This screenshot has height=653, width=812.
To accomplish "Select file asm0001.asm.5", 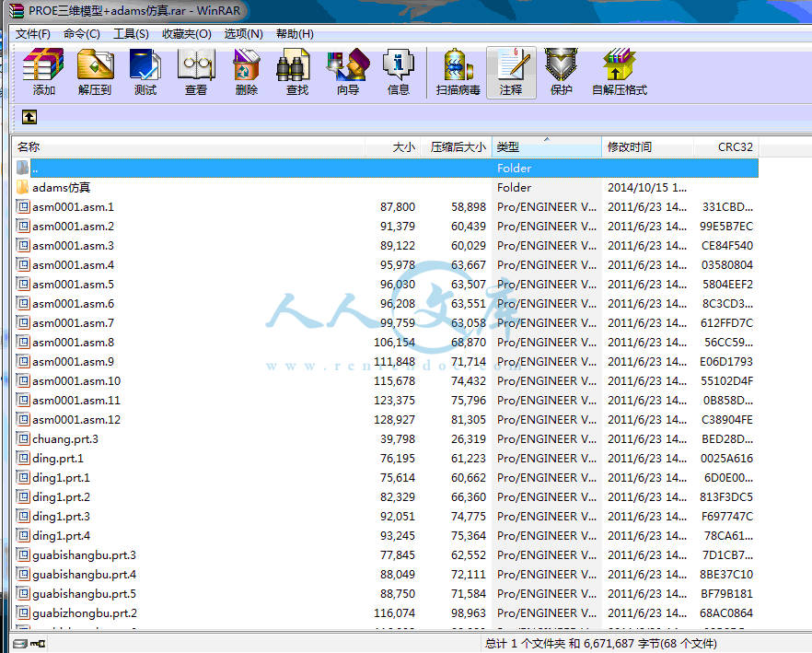I will [73, 284].
